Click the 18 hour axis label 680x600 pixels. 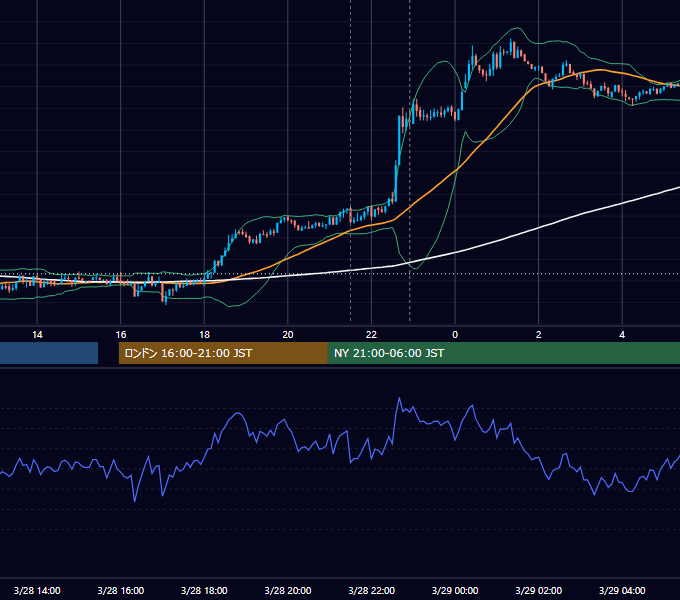click(x=204, y=335)
